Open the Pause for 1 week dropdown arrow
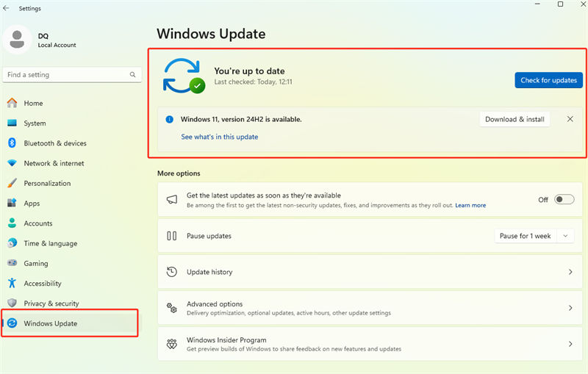 click(565, 236)
